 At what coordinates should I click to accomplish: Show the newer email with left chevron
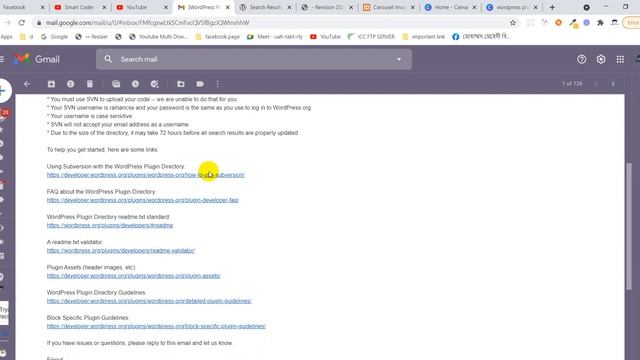coord(596,84)
